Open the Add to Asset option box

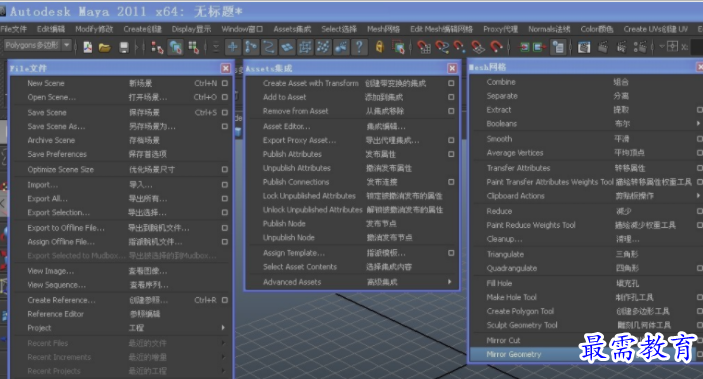pos(451,97)
